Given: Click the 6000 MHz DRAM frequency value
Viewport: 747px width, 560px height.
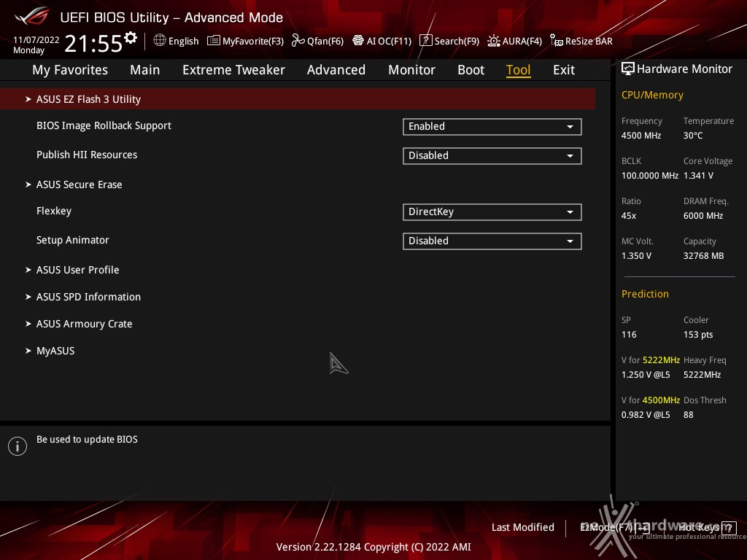Looking at the screenshot, I should [x=703, y=216].
